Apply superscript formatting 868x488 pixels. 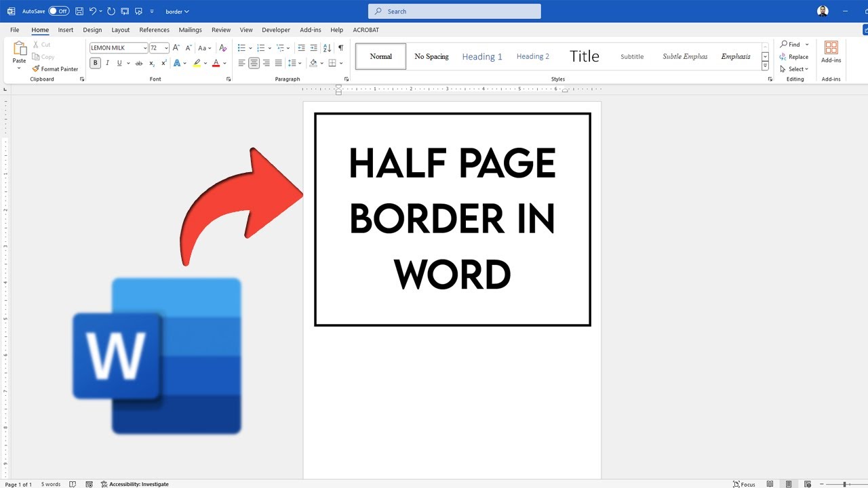(x=163, y=63)
